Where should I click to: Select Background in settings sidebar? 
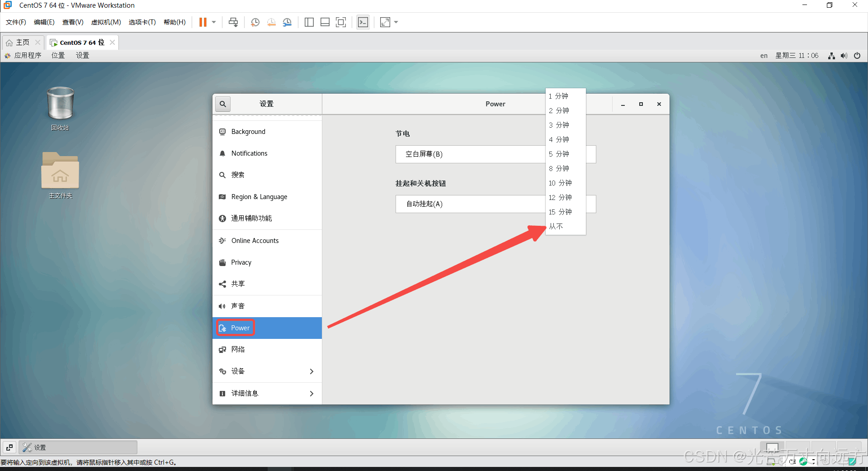(267, 132)
